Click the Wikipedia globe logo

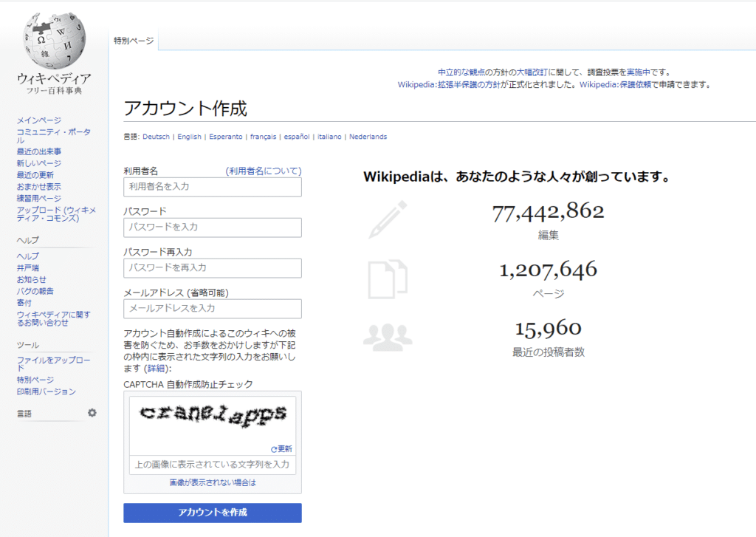(54, 41)
